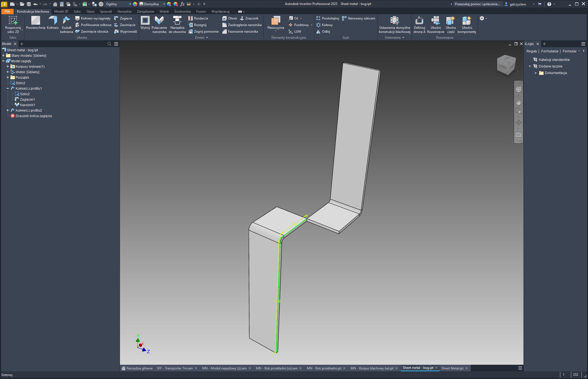This screenshot has width=588, height=379.
Task: Use the Zawinięcie obrzeża hem tool
Action: (92, 32)
